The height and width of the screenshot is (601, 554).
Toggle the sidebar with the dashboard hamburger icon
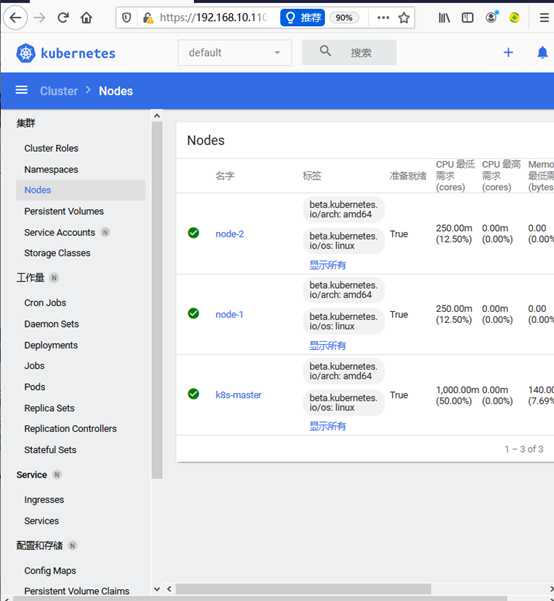pos(21,90)
